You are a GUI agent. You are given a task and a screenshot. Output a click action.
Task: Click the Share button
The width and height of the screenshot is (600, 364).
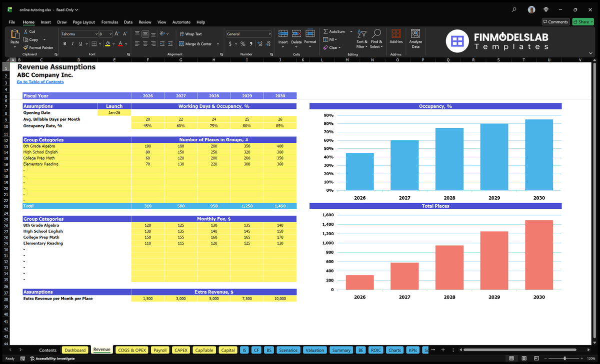582,21
